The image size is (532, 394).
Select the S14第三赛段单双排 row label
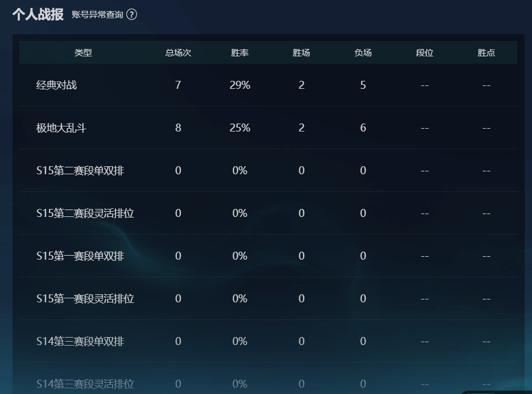[80, 342]
